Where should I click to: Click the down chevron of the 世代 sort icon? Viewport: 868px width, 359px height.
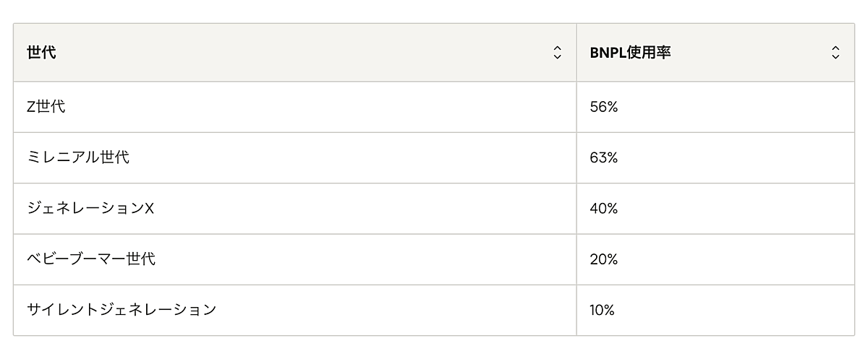557,57
